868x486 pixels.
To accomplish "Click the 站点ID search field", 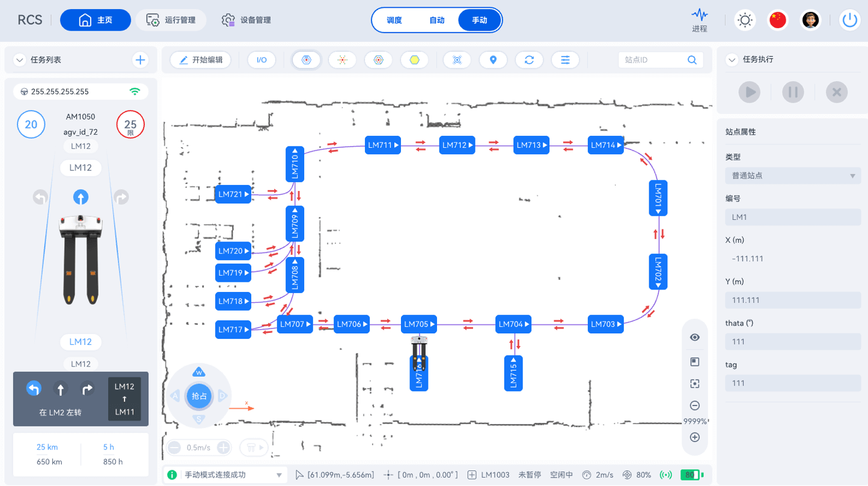I will pyautogui.click(x=652, y=60).
